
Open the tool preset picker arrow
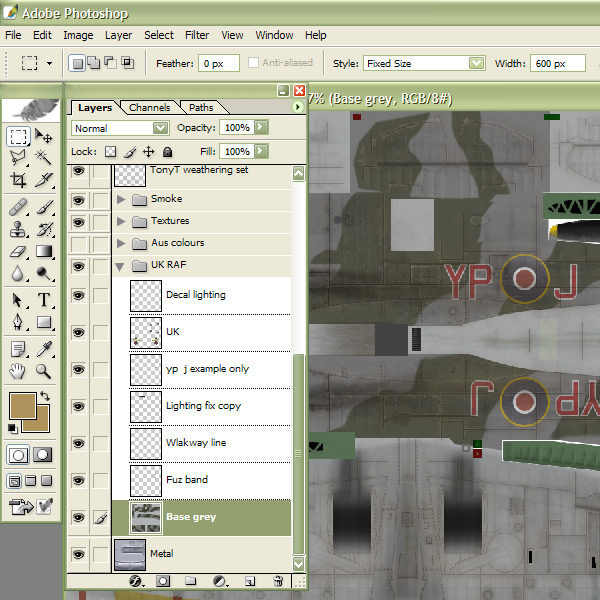[x=49, y=63]
